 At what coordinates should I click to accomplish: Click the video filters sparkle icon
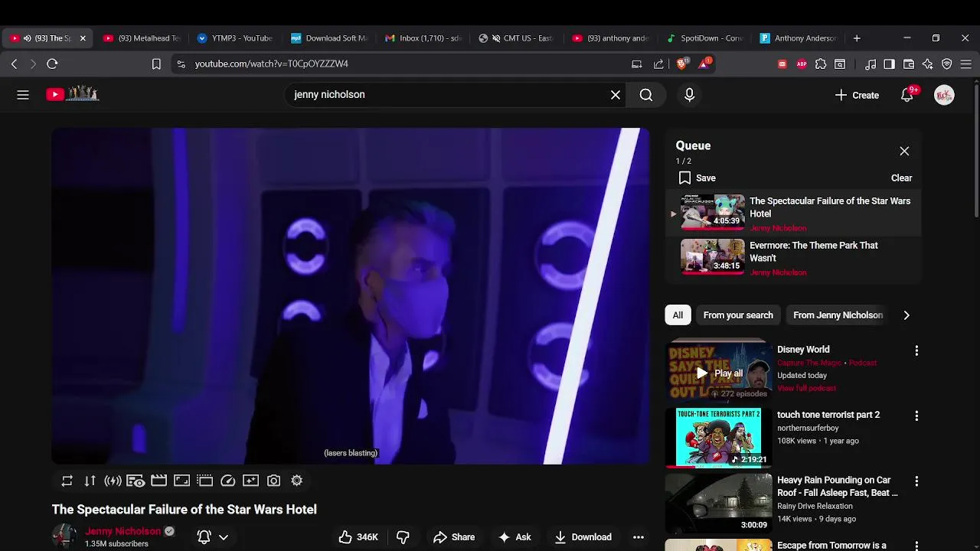(x=250, y=481)
